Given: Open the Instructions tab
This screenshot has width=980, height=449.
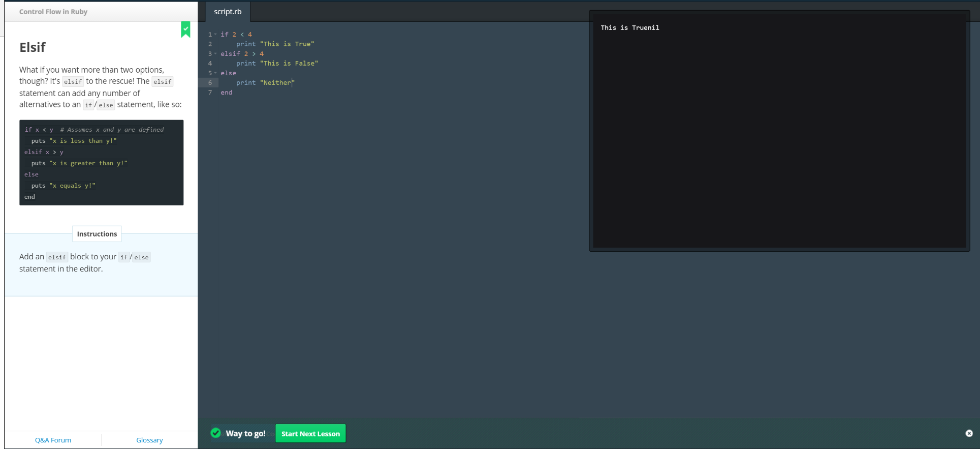Looking at the screenshot, I should [97, 234].
